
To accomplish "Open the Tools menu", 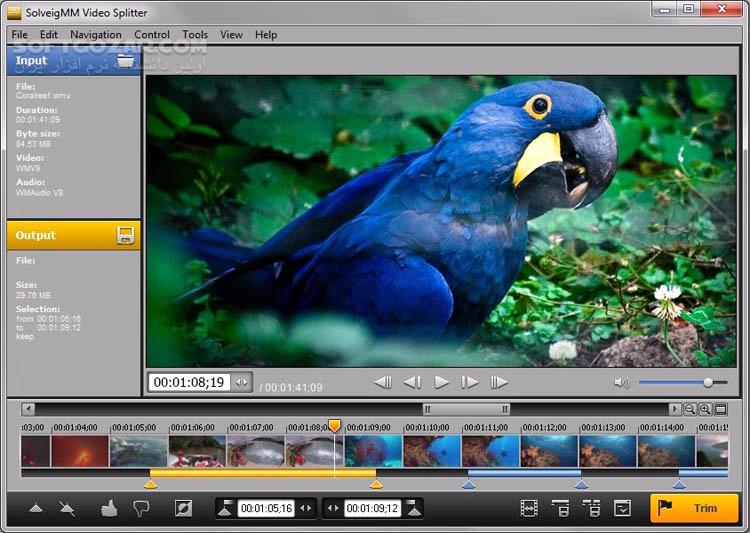I will point(195,34).
